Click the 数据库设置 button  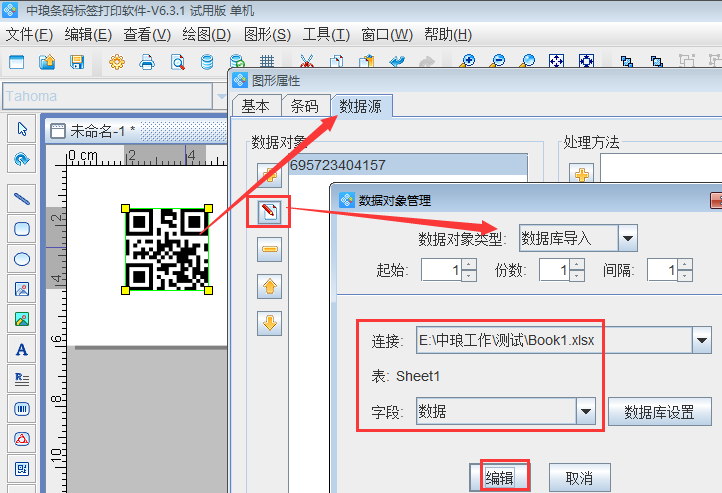(x=659, y=411)
